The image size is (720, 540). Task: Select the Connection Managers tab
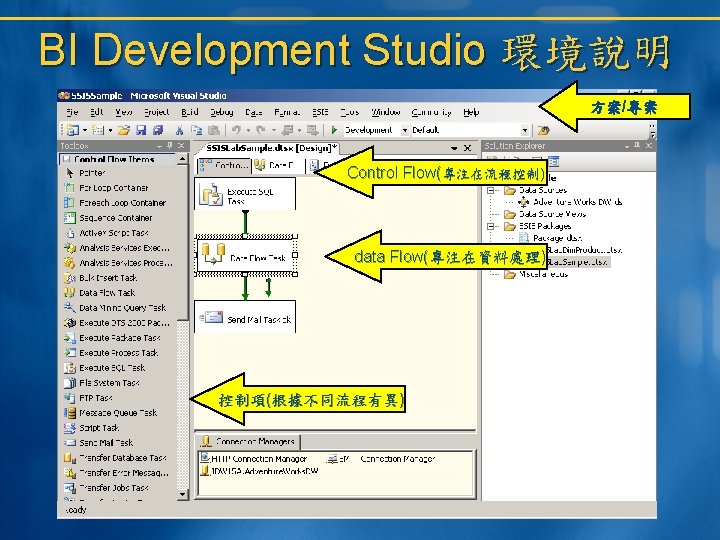click(248, 442)
